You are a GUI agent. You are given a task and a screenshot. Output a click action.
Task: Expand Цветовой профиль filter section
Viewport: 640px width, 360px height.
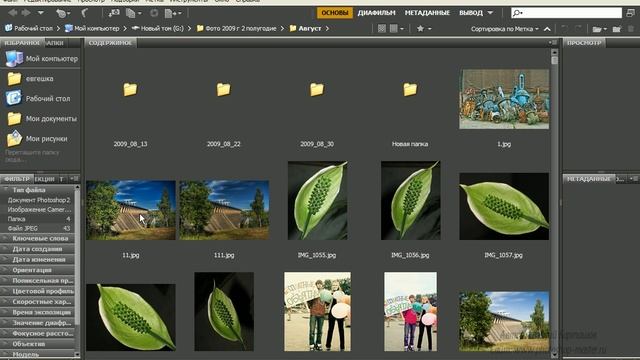[38, 291]
